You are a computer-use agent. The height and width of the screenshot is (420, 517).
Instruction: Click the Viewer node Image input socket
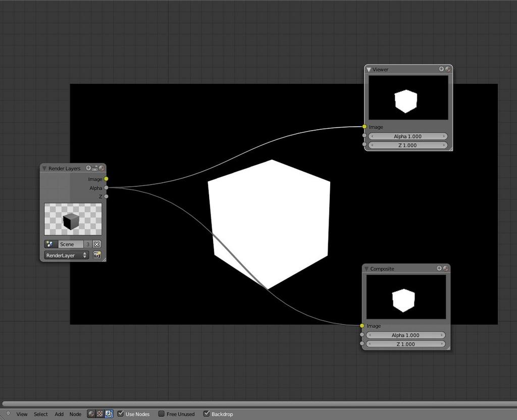[x=365, y=127]
